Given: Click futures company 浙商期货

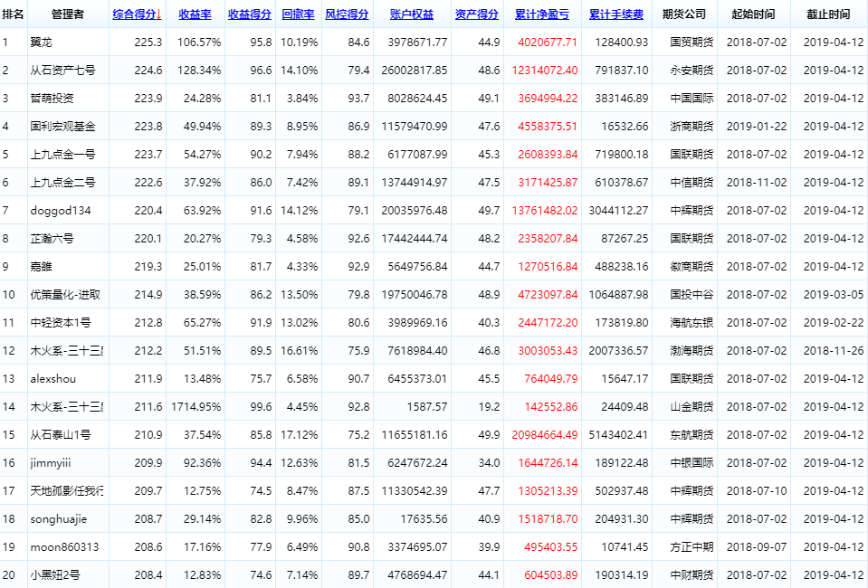Looking at the screenshot, I should [692, 126].
